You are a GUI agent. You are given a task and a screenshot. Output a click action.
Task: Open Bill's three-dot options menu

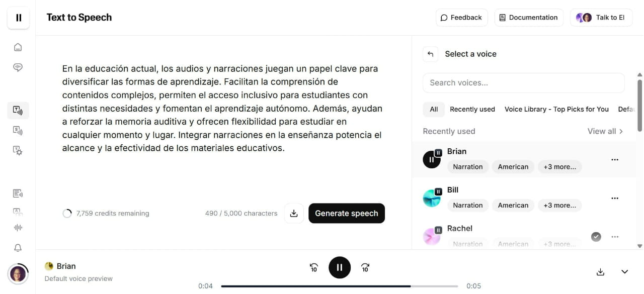click(614, 198)
